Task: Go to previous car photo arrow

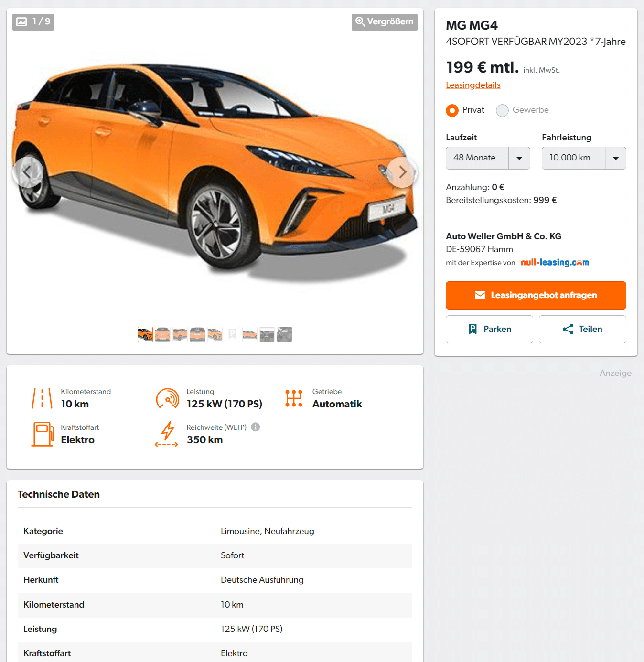Action: (28, 172)
